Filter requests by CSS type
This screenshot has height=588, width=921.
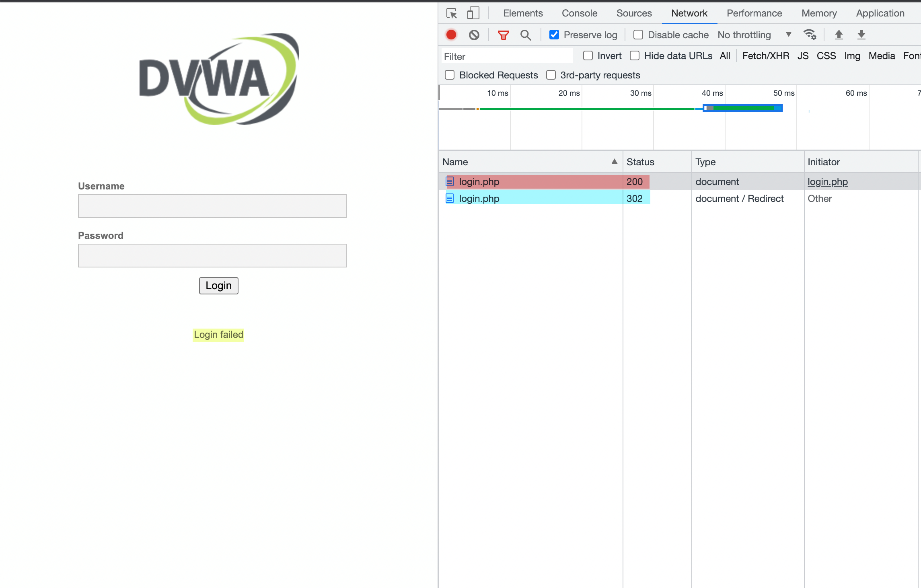click(826, 56)
